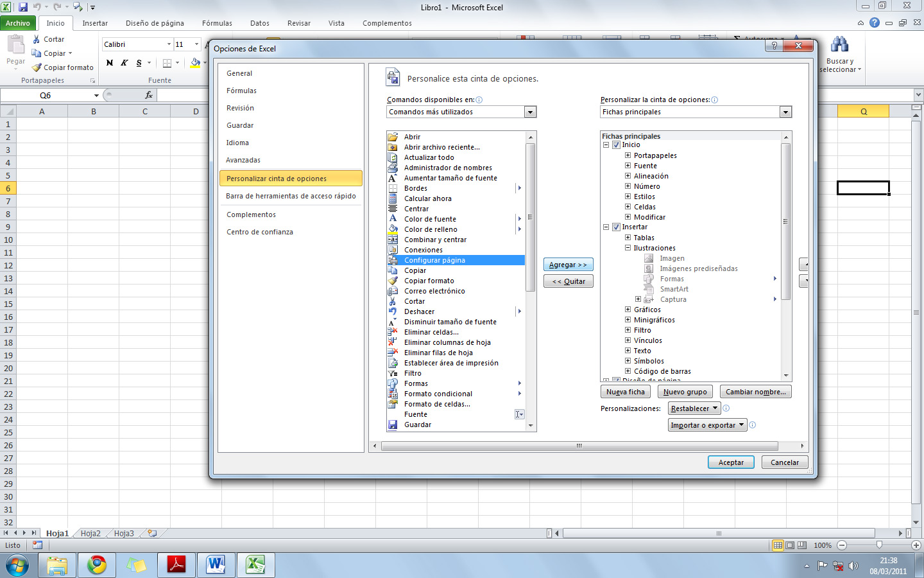Image resolution: width=924 pixels, height=578 pixels.
Task: Open the Fichas principales dropdown
Action: tap(785, 111)
